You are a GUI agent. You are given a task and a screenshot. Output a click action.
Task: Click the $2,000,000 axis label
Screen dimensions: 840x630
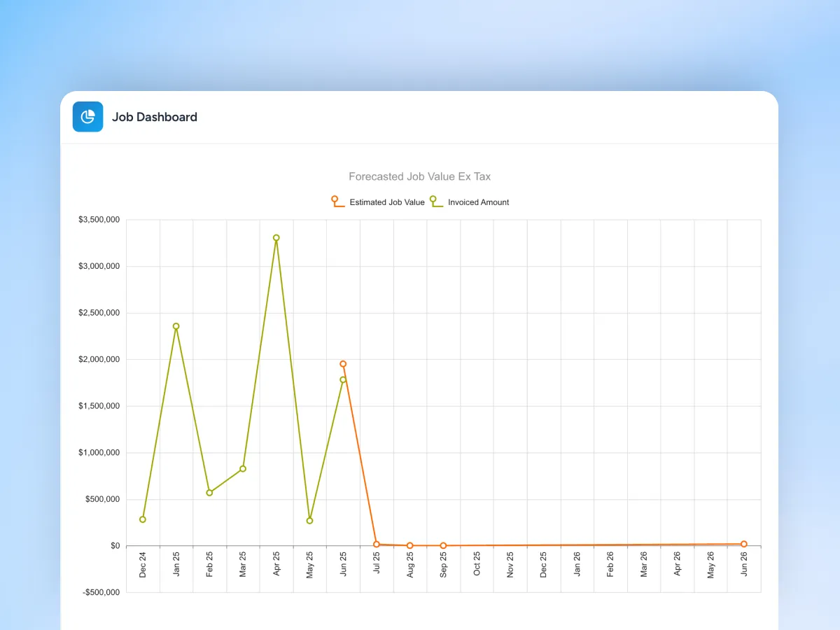99,359
